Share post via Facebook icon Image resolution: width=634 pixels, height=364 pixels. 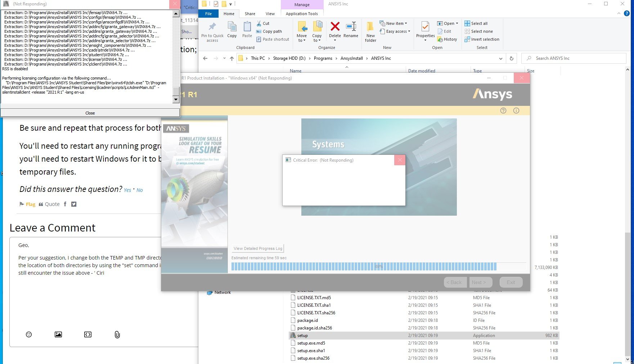coord(65,204)
